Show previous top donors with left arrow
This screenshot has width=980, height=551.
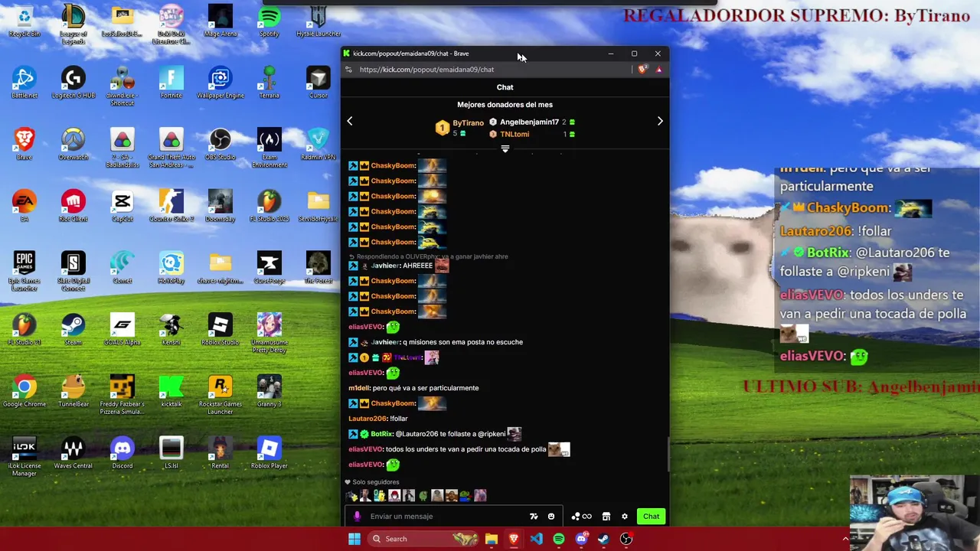tap(350, 121)
